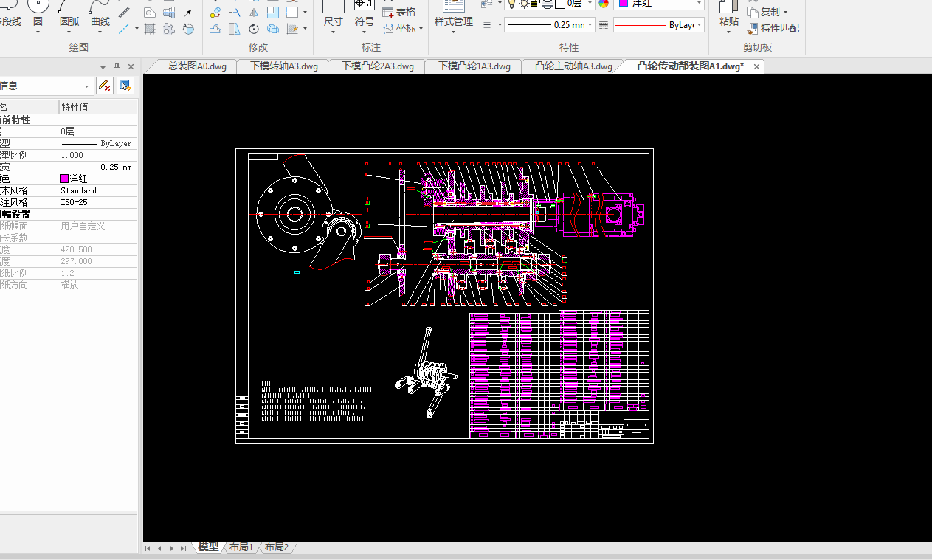
Task: Select the Curve (曲线) drawing tool
Action: click(x=100, y=14)
